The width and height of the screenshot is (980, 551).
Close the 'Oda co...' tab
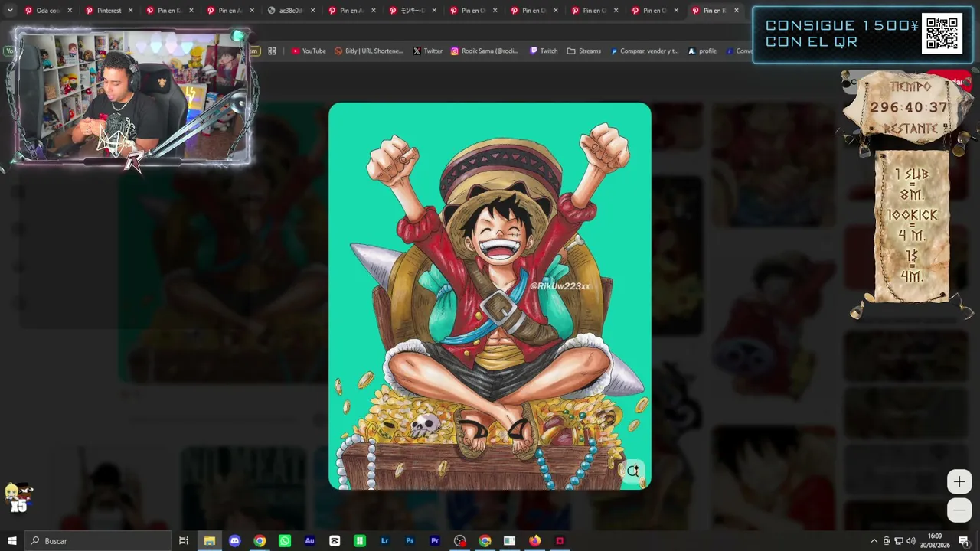[x=70, y=11]
